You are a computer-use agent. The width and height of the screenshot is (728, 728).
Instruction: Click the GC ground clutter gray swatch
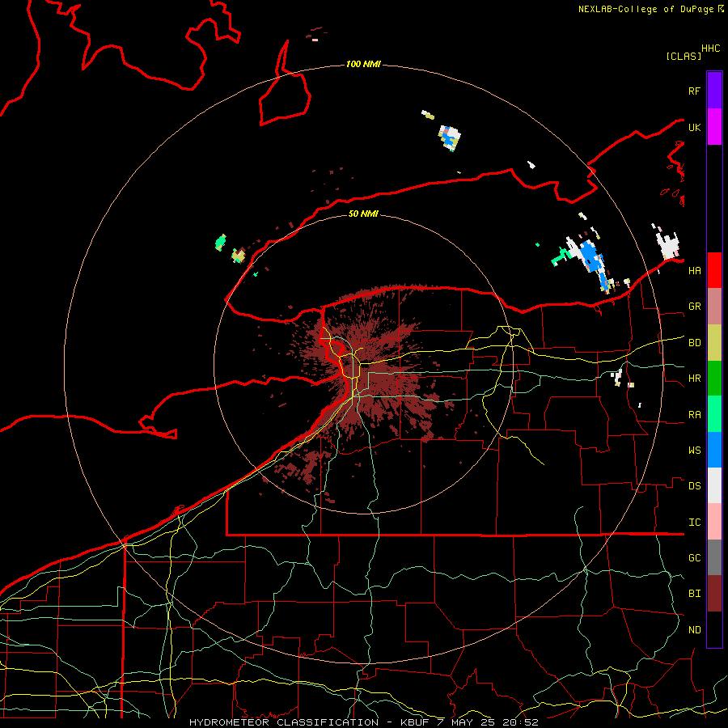714,557
